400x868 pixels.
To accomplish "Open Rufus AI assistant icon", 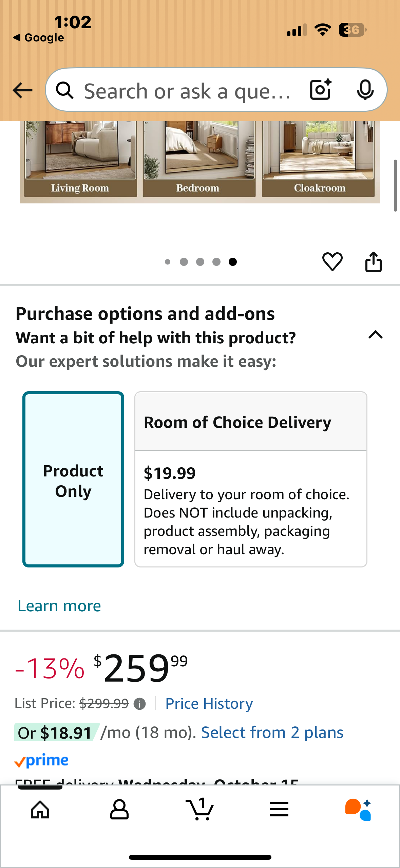I will [358, 809].
